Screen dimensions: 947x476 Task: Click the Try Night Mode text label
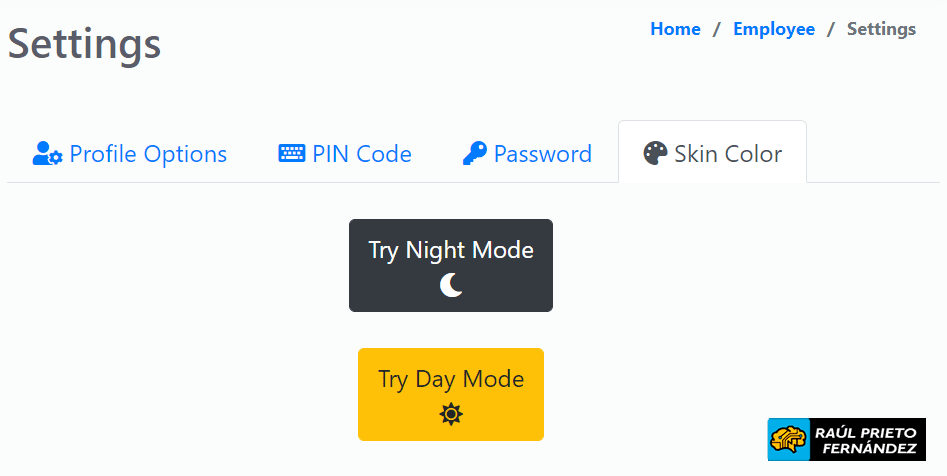pyautogui.click(x=451, y=250)
